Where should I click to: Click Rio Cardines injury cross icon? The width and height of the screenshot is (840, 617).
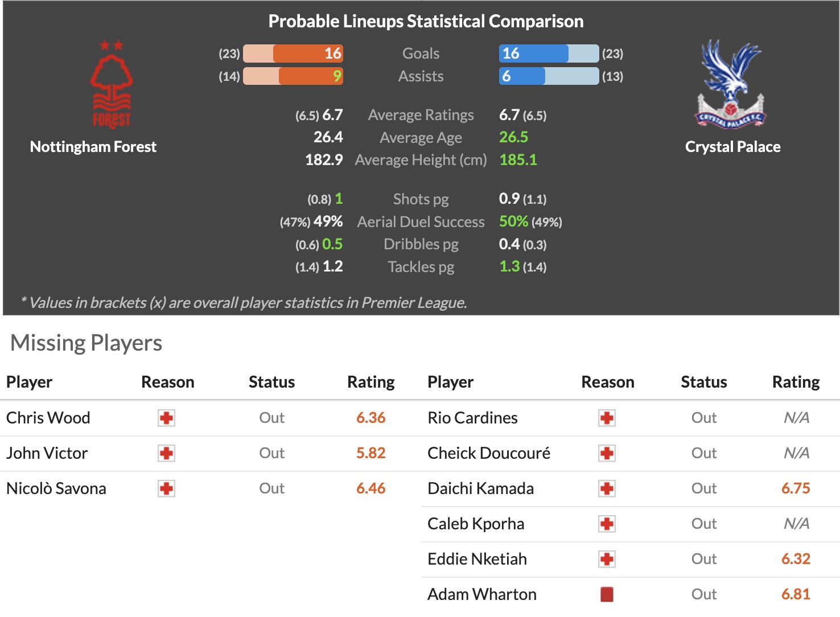[x=607, y=418]
